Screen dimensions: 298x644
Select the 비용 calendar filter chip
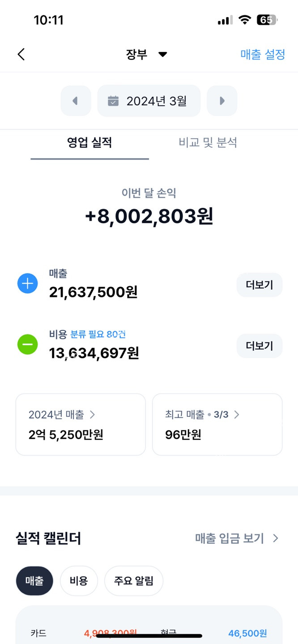[79, 581]
